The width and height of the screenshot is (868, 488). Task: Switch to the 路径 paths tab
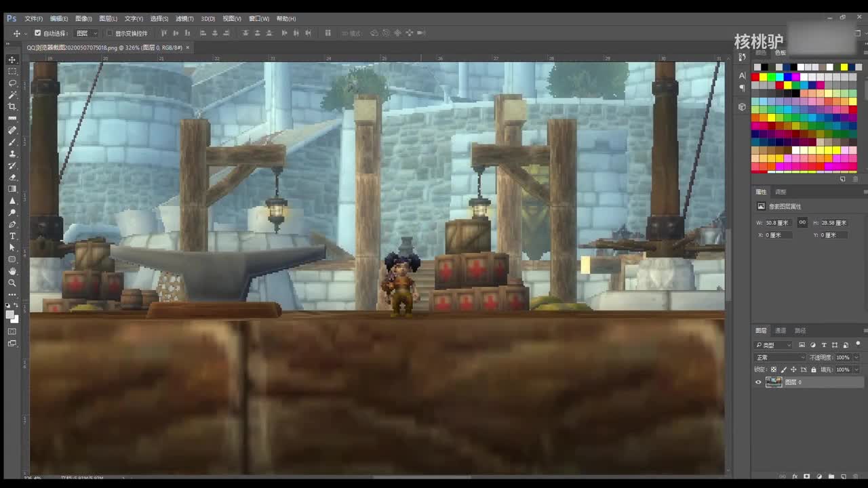point(800,331)
